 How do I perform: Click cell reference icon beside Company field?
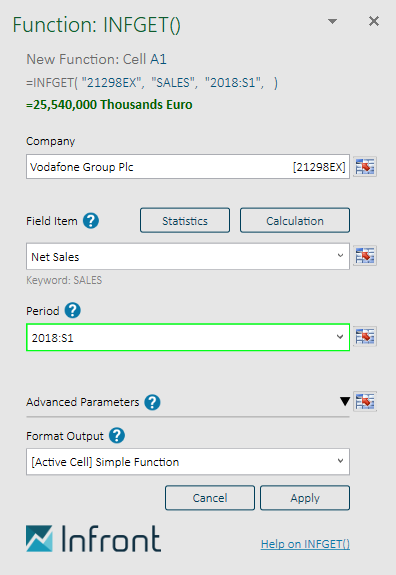pos(365,167)
